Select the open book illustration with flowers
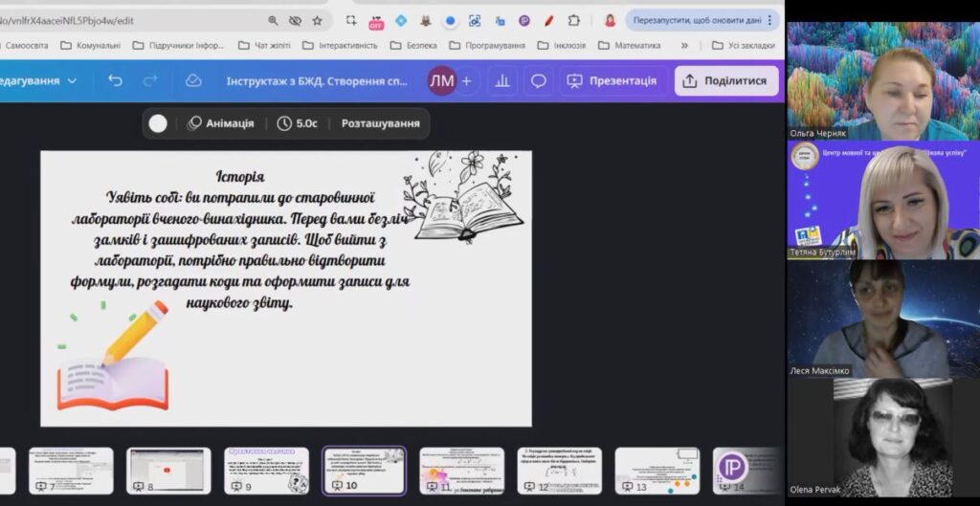 pyautogui.click(x=463, y=197)
